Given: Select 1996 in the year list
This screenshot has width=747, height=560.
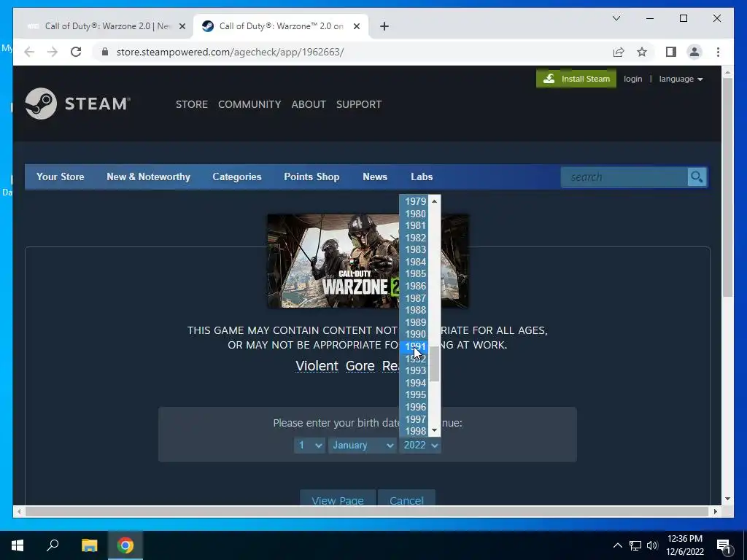Looking at the screenshot, I should (x=415, y=407).
